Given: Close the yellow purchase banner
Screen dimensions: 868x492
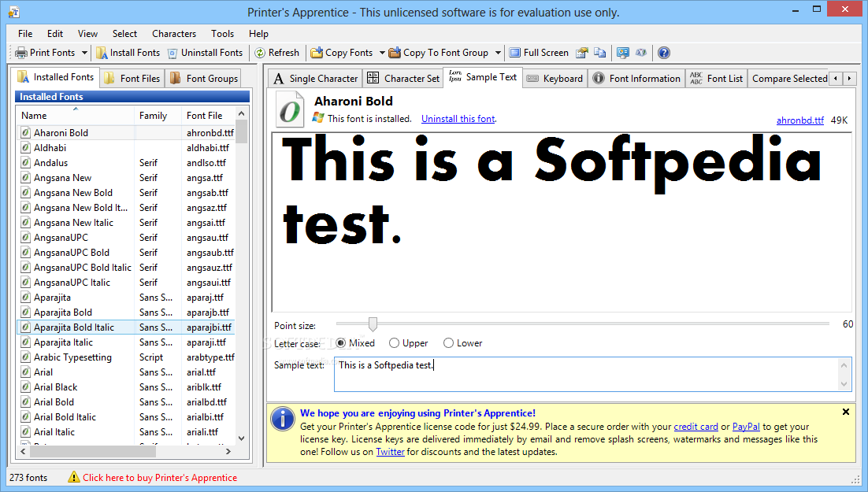Looking at the screenshot, I should [x=846, y=412].
